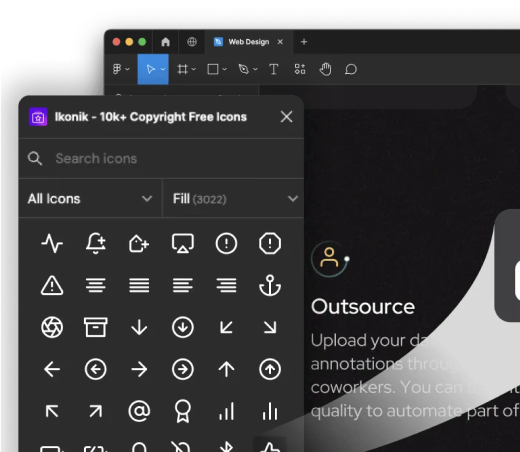
Task: Select the Pen tool
Action: point(244,69)
